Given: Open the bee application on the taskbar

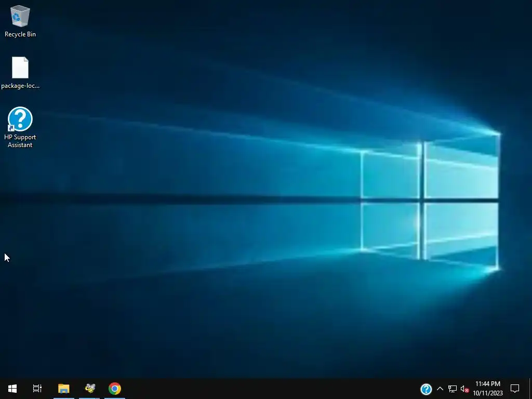Looking at the screenshot, I should (89, 389).
